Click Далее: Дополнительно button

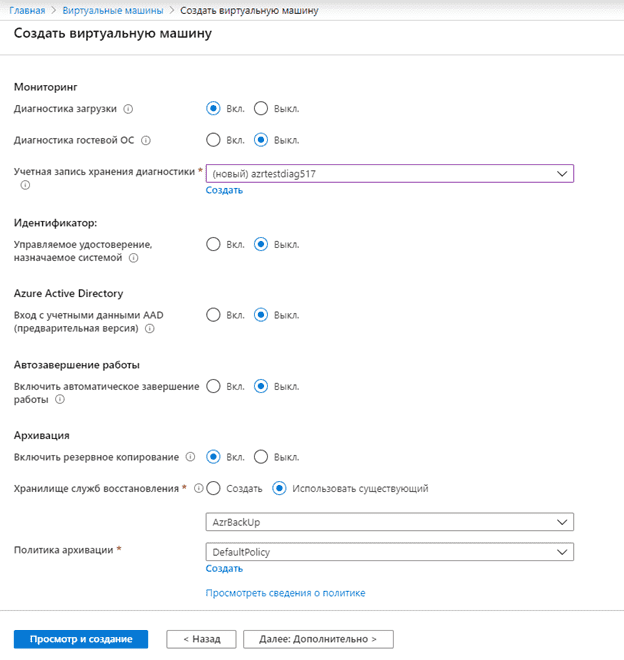click(x=318, y=639)
